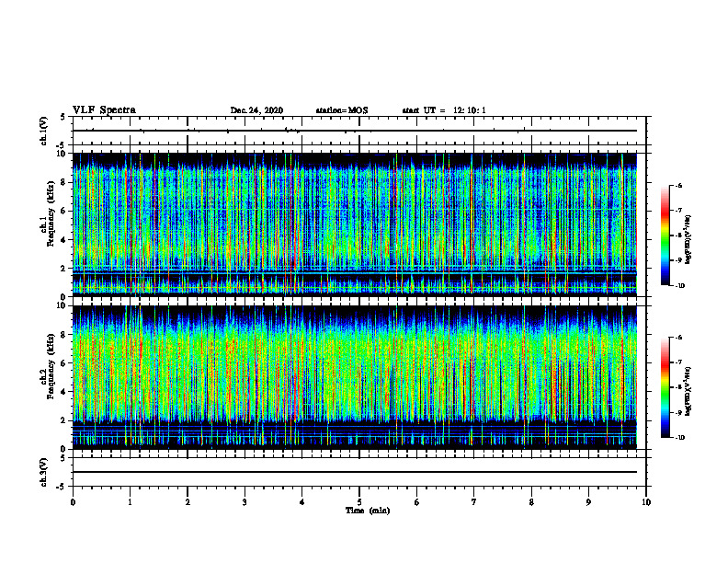Viewport: 728px width, 563px height.
Task: Click the "VLF Spectra" plot title
Action: (x=104, y=110)
